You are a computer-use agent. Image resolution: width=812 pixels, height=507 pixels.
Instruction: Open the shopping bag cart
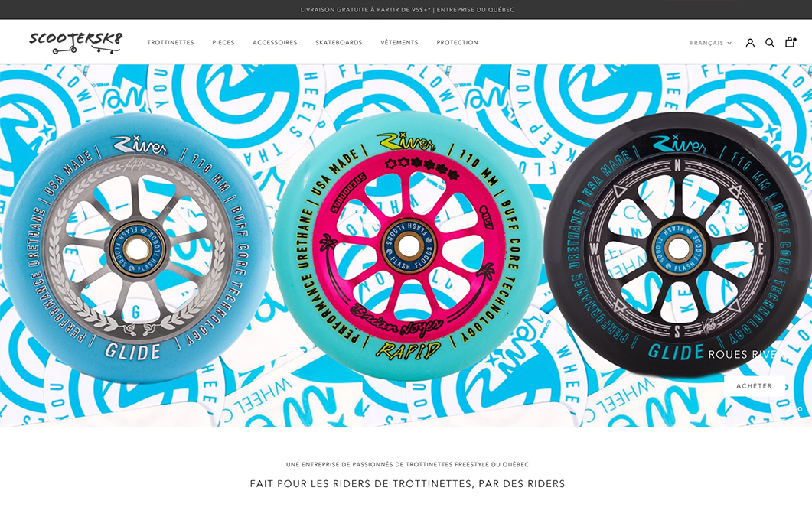coord(790,43)
